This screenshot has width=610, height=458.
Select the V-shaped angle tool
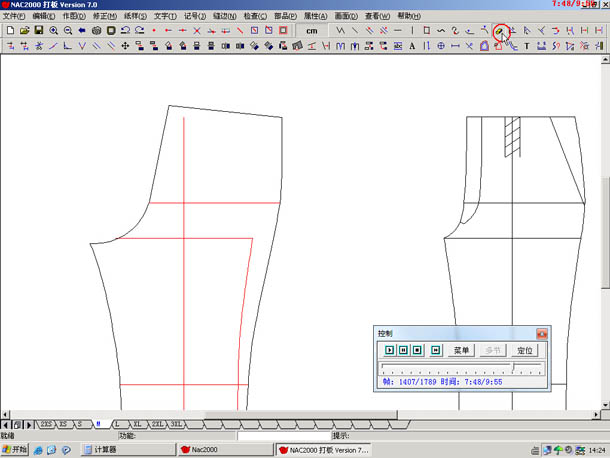coord(82,46)
